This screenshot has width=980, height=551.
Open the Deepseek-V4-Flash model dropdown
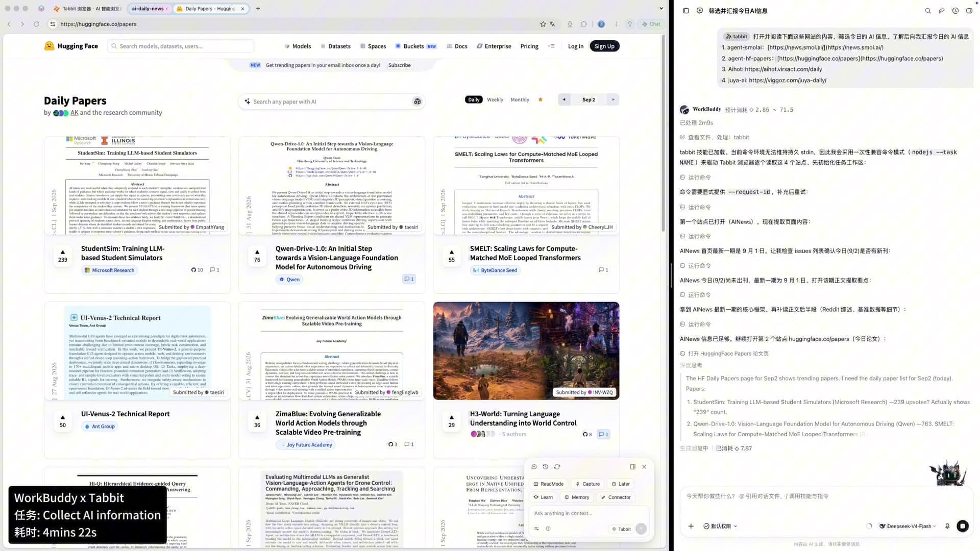908,526
